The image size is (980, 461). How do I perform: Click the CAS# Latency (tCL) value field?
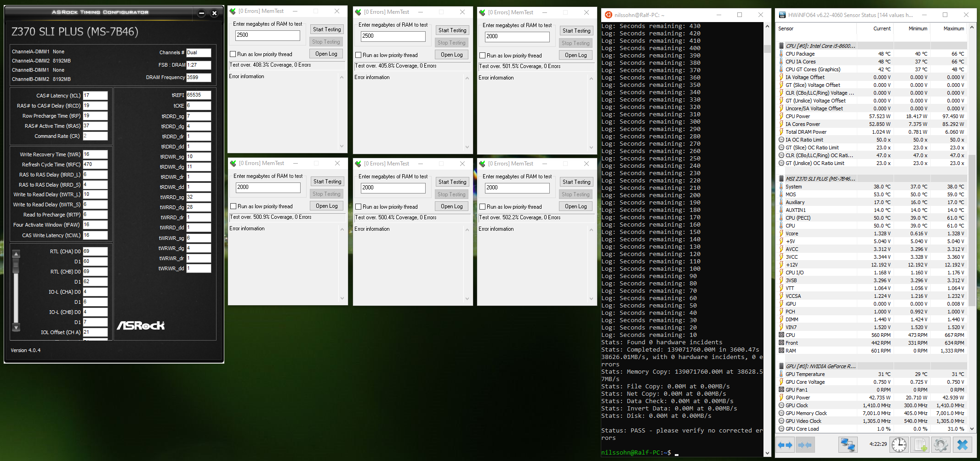(x=95, y=96)
